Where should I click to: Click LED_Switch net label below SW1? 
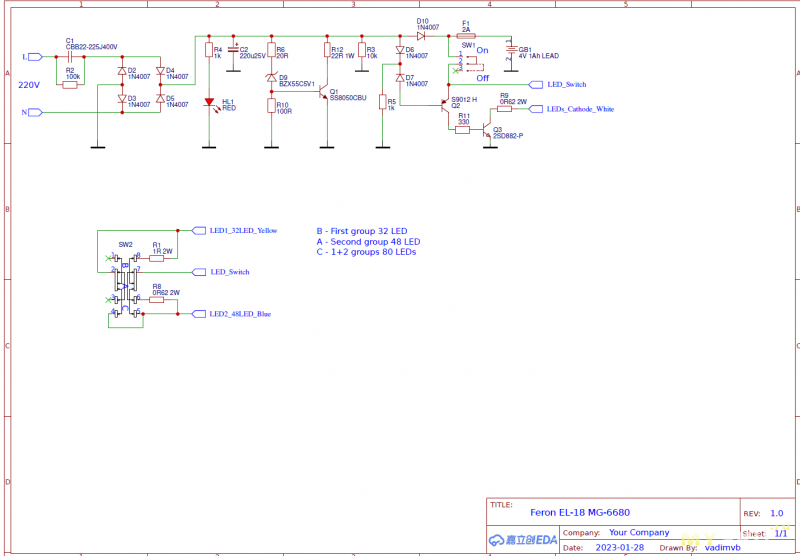567,85
